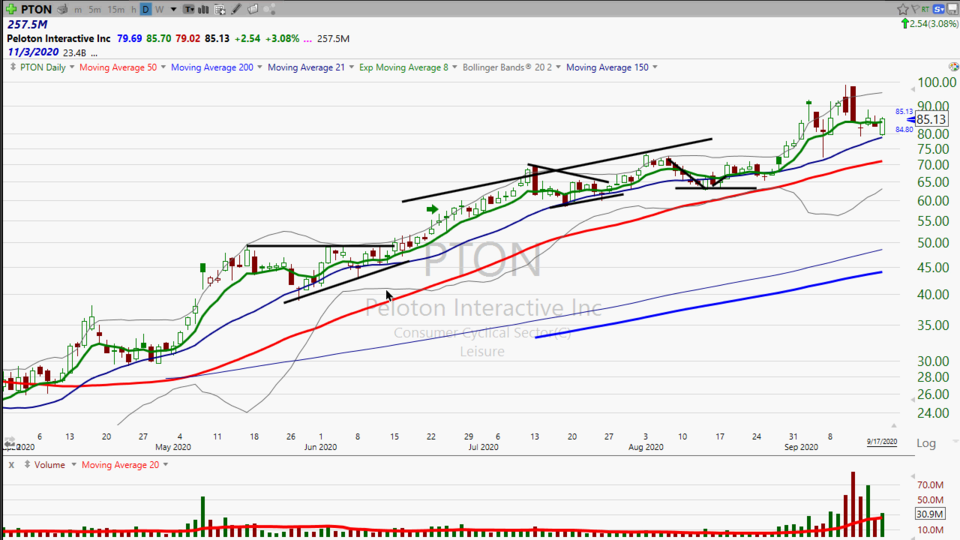Click the PTON ticker symbol field
Screen dimensions: 960x540
coord(36,9)
